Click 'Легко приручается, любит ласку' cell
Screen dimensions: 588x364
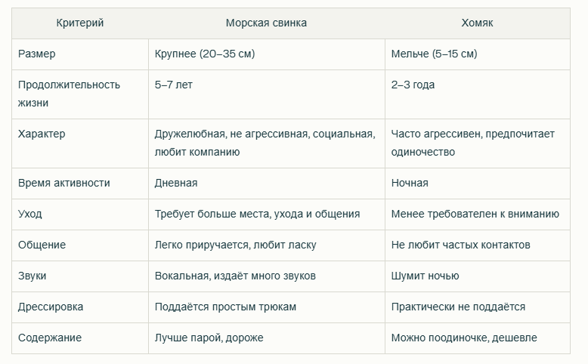point(266,245)
